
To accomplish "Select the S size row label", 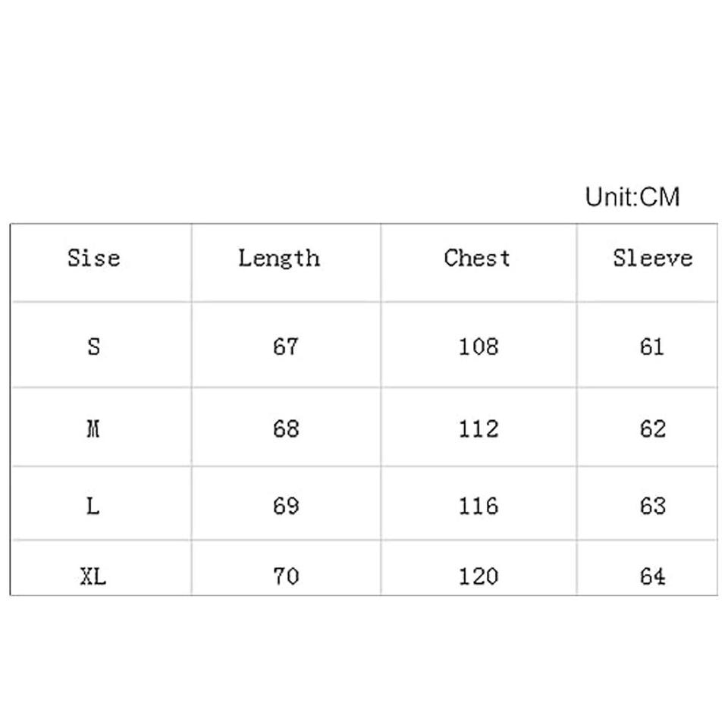I will click(93, 347).
